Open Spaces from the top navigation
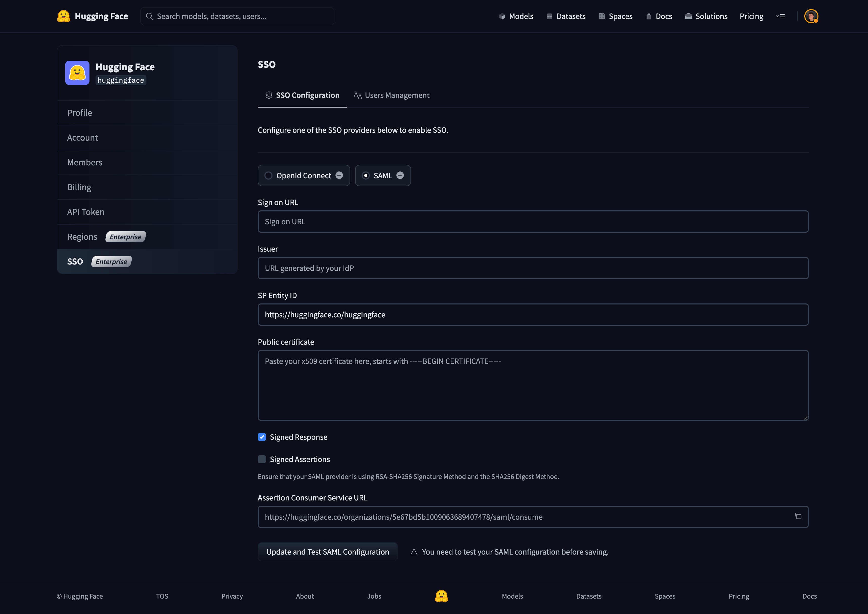 (x=615, y=16)
